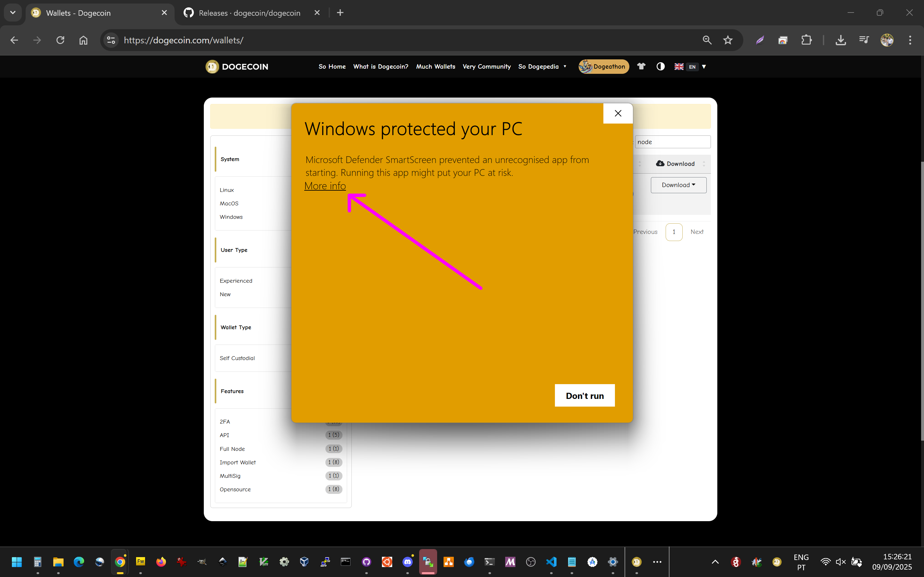Open the Dogecoin app taskbar icon

click(637, 562)
